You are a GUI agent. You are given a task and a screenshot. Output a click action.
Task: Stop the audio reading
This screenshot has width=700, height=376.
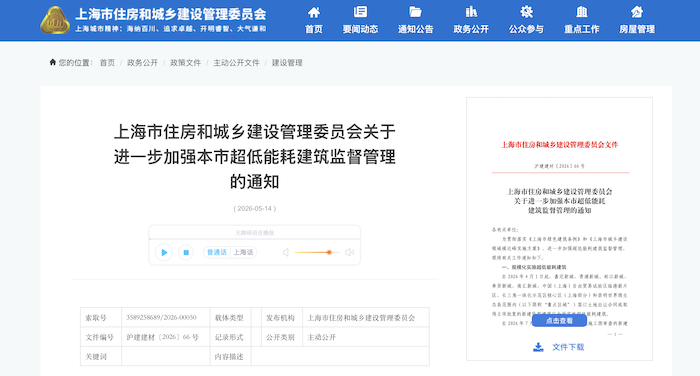[x=186, y=252]
